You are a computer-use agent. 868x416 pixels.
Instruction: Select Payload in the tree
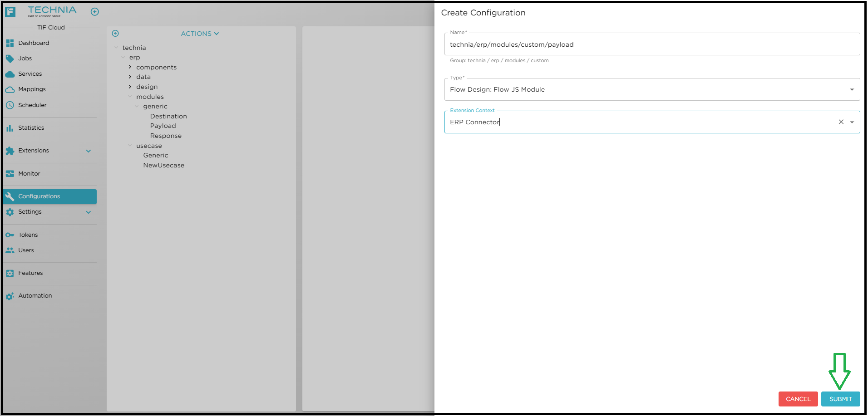tap(163, 126)
